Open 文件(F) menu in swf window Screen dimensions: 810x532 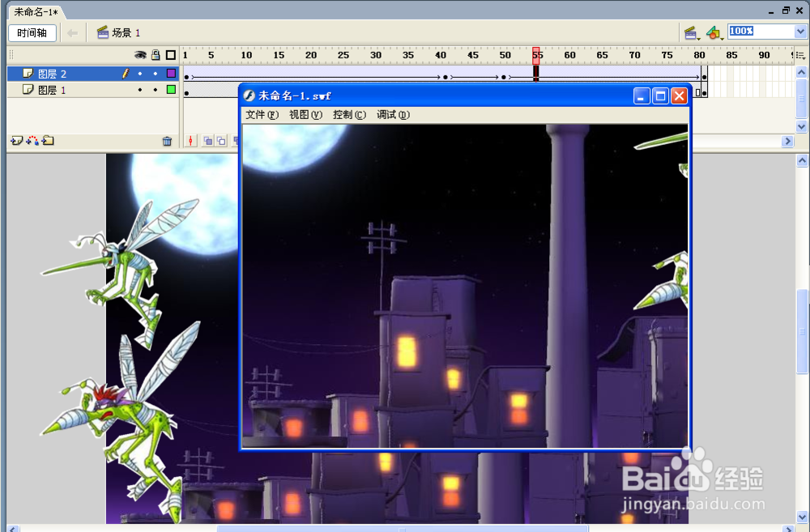pyautogui.click(x=262, y=115)
